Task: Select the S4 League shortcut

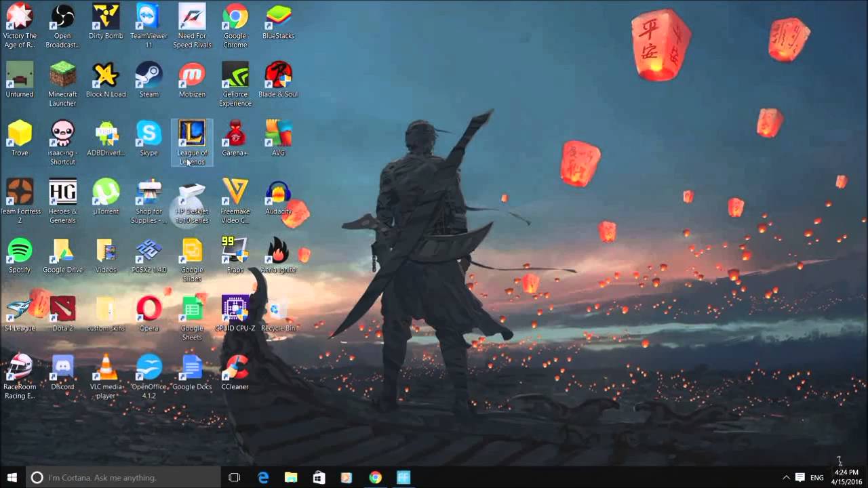Action: point(20,314)
